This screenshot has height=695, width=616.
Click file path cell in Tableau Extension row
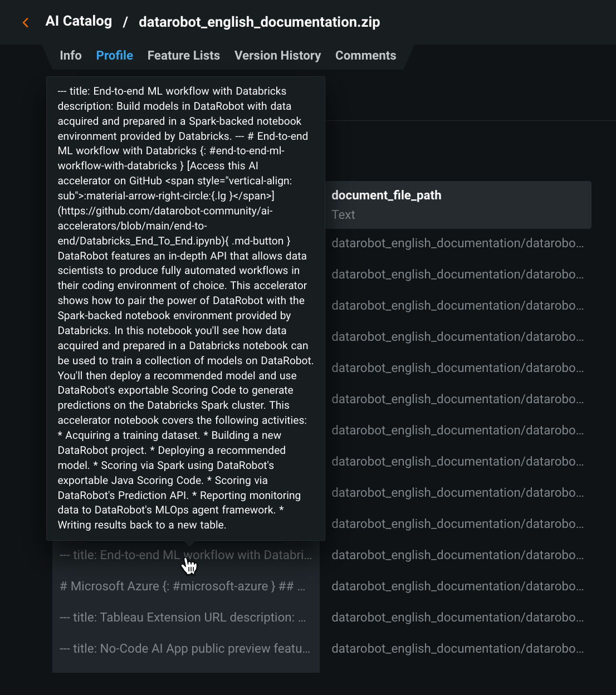pyautogui.click(x=457, y=618)
